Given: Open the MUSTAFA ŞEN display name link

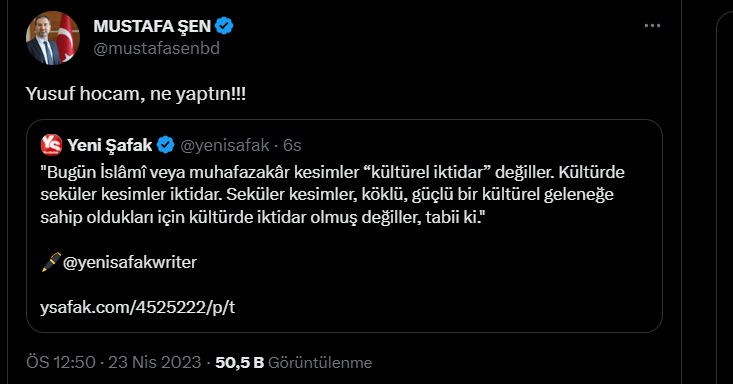Looking at the screenshot, I should (152, 26).
